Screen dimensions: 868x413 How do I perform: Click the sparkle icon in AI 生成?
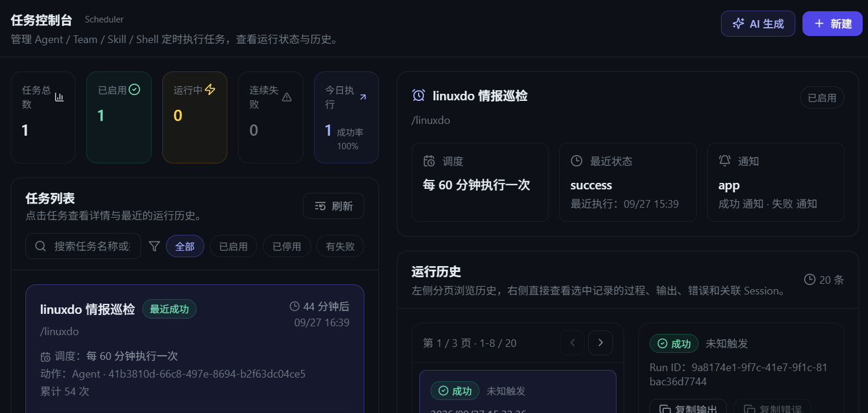[738, 24]
